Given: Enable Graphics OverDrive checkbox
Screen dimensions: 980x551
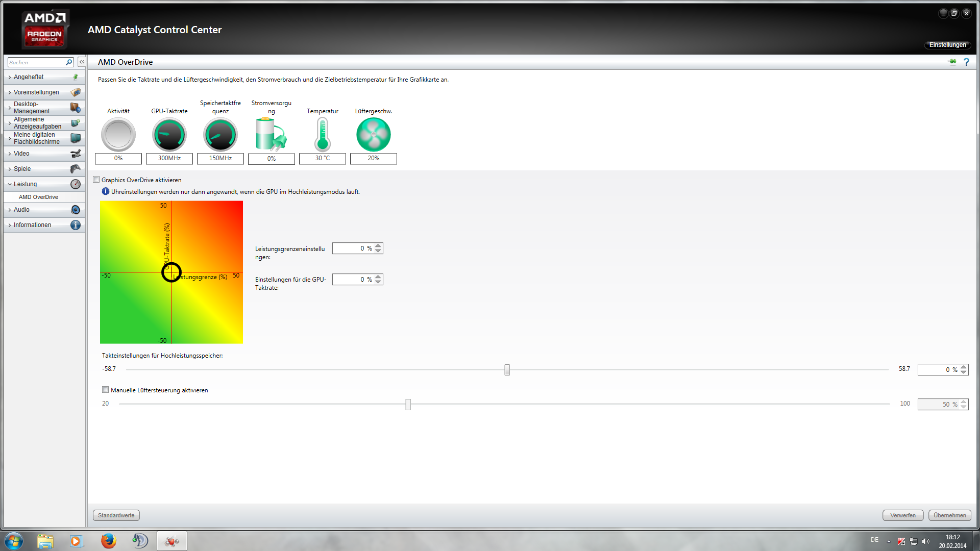Looking at the screenshot, I should coord(96,180).
